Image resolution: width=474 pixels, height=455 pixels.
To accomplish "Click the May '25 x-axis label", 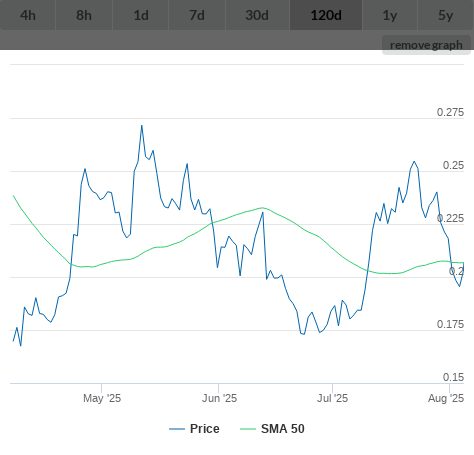I will click(102, 398).
